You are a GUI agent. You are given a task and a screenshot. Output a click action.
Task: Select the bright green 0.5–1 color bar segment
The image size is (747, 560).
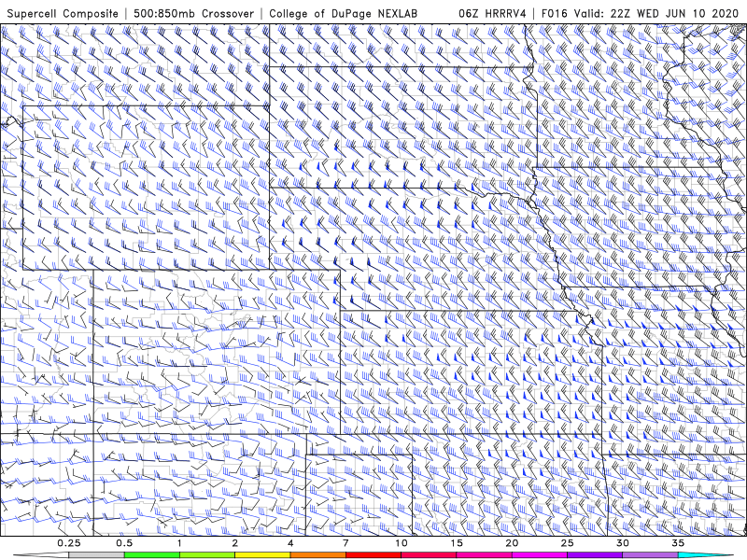coord(152,555)
